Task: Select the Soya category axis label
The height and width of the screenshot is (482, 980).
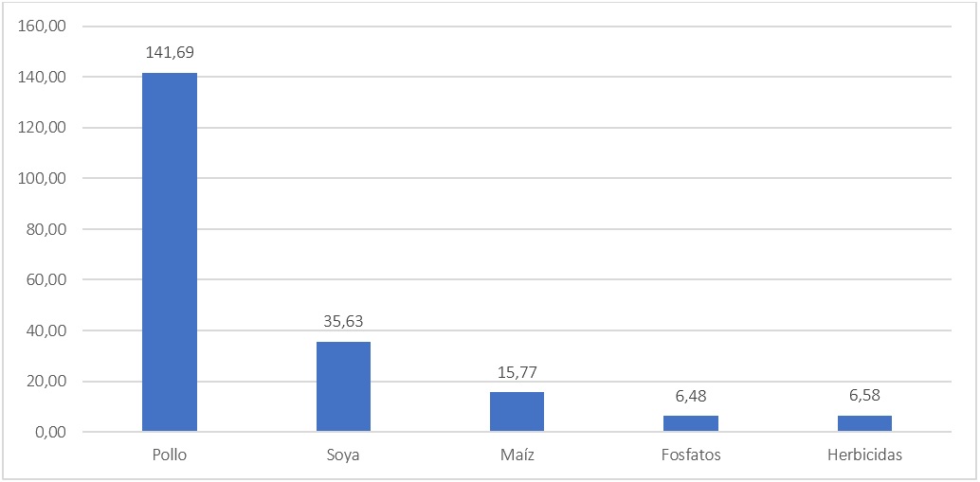Action: click(343, 455)
